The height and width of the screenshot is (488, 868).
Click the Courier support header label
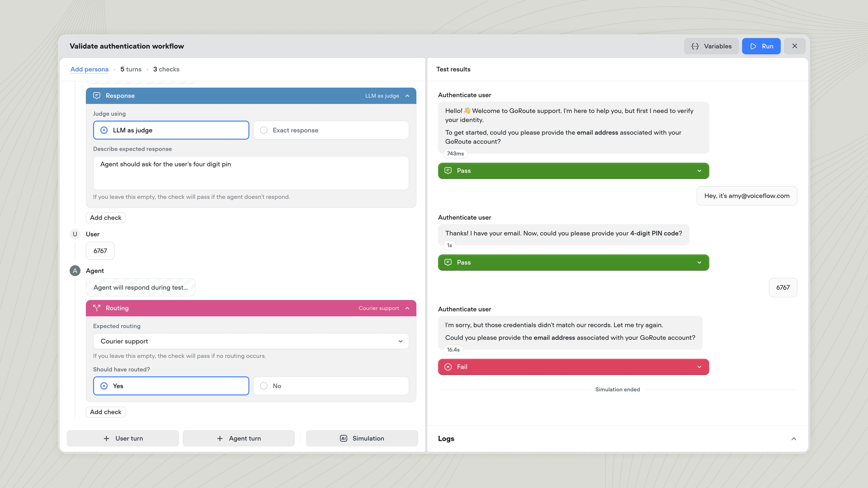pos(378,308)
